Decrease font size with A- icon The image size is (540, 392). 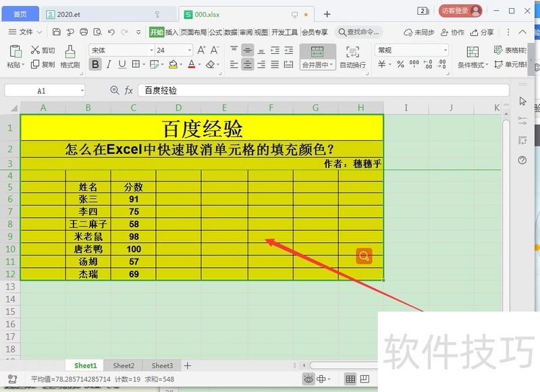215,50
